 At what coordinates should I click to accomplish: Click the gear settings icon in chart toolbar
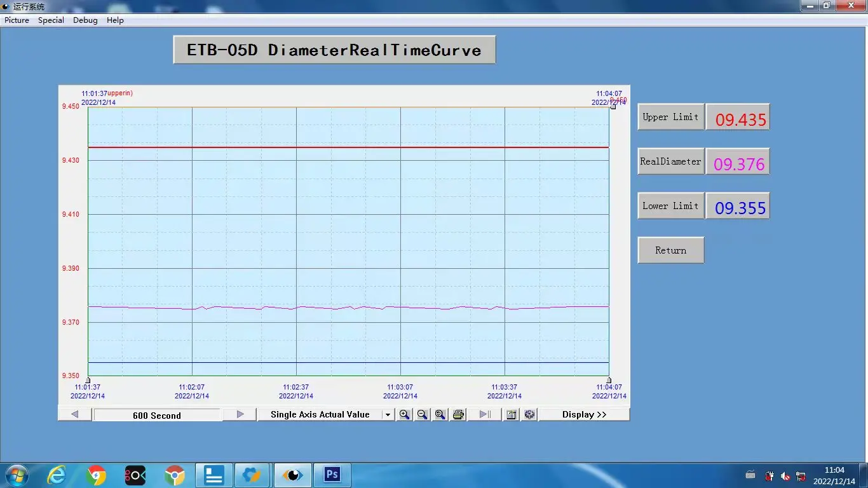point(529,414)
